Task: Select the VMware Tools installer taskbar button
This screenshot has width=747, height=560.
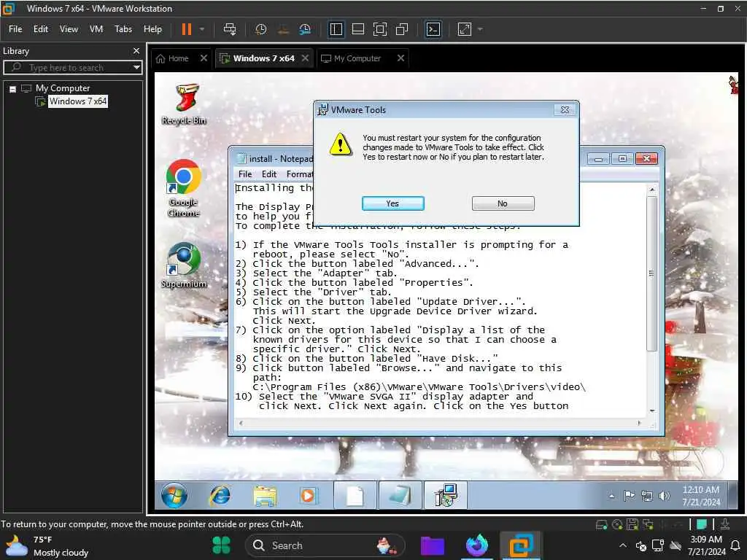Action: (x=446, y=495)
